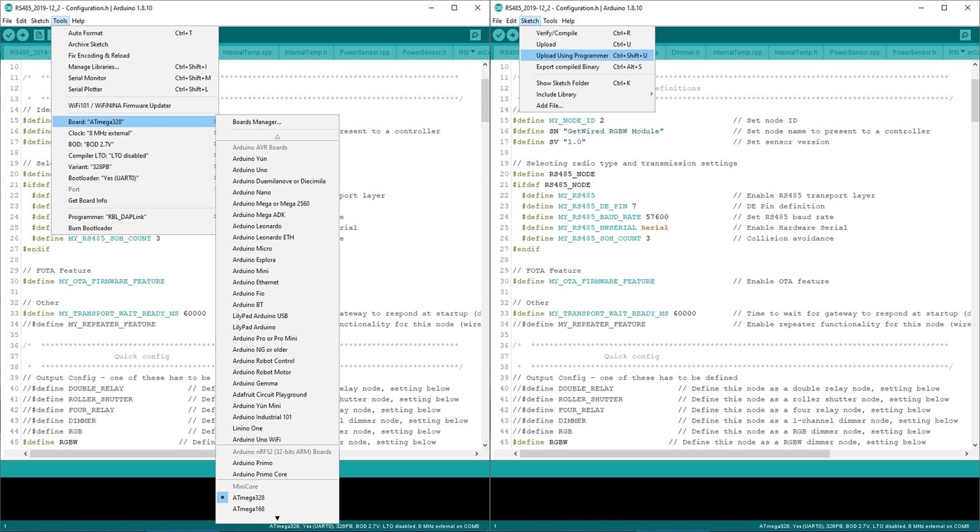Select ATmega168 in MiniCore boards
Screen dimensions: 980x532
click(278, 509)
